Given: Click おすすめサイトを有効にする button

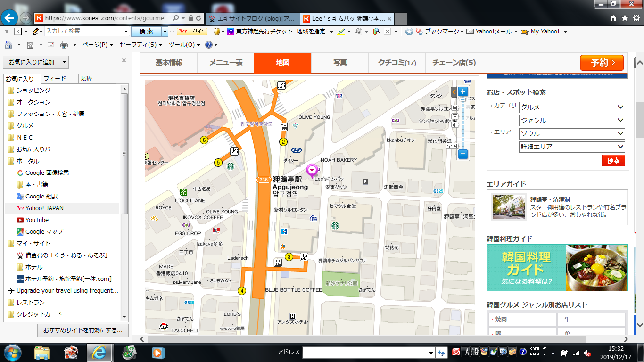Looking at the screenshot, I should pos(83,330).
